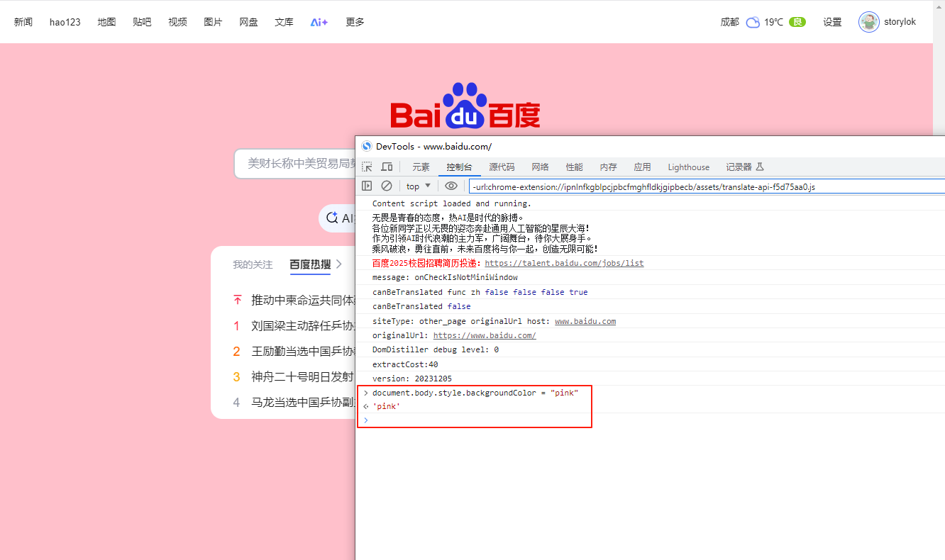945x560 pixels.
Task: Select the 'version: 20231205' console line
Action: 412,379
